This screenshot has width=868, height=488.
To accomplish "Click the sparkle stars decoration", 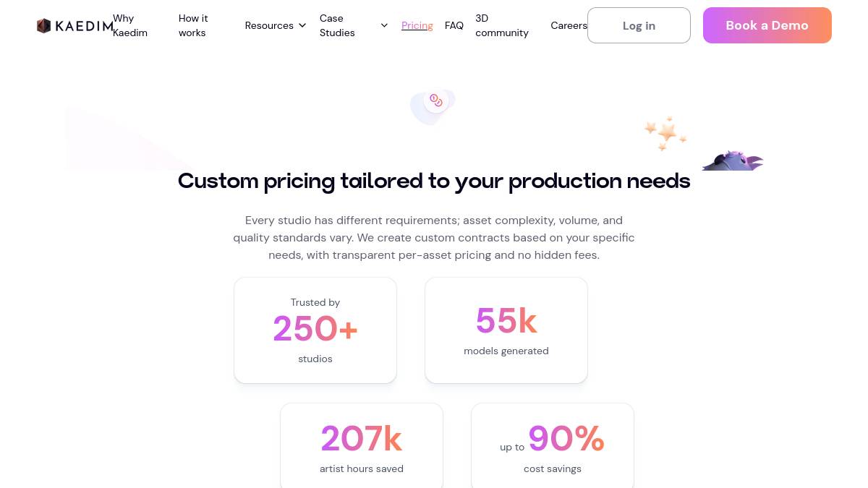I will click(665, 133).
